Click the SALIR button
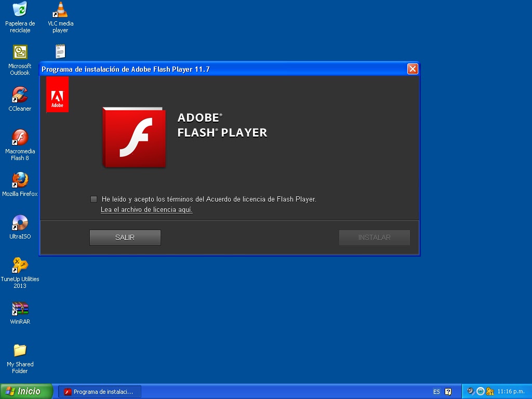Image resolution: width=532 pixels, height=399 pixels. point(125,237)
